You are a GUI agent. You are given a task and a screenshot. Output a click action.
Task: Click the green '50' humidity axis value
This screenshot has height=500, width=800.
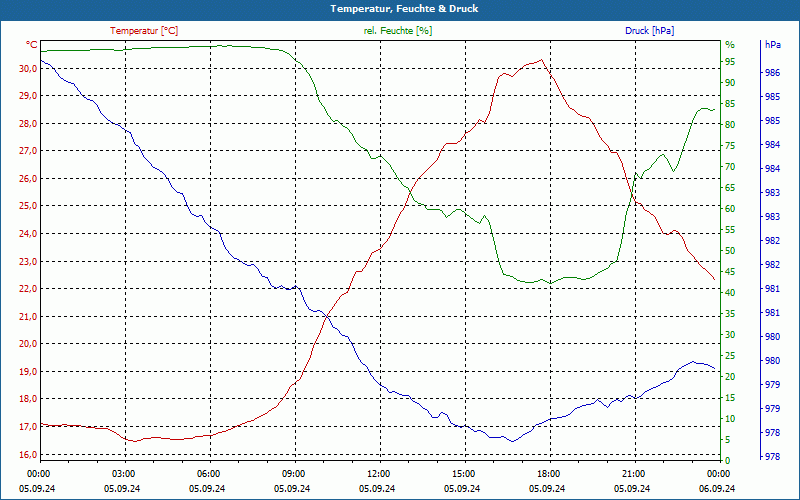pos(730,251)
